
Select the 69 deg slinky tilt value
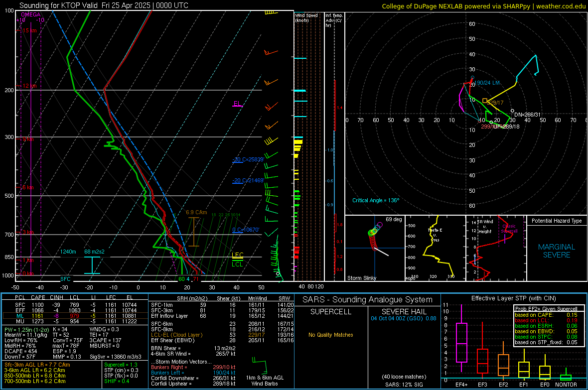(394, 219)
